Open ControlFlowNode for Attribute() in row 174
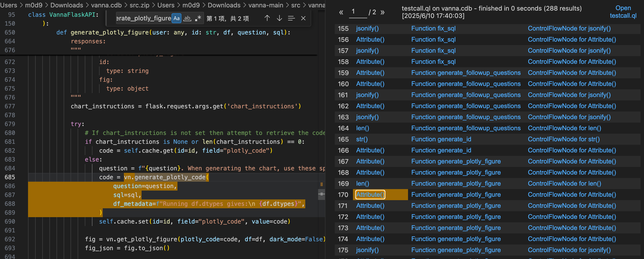Screen dimensions: 644x259 click(572, 239)
